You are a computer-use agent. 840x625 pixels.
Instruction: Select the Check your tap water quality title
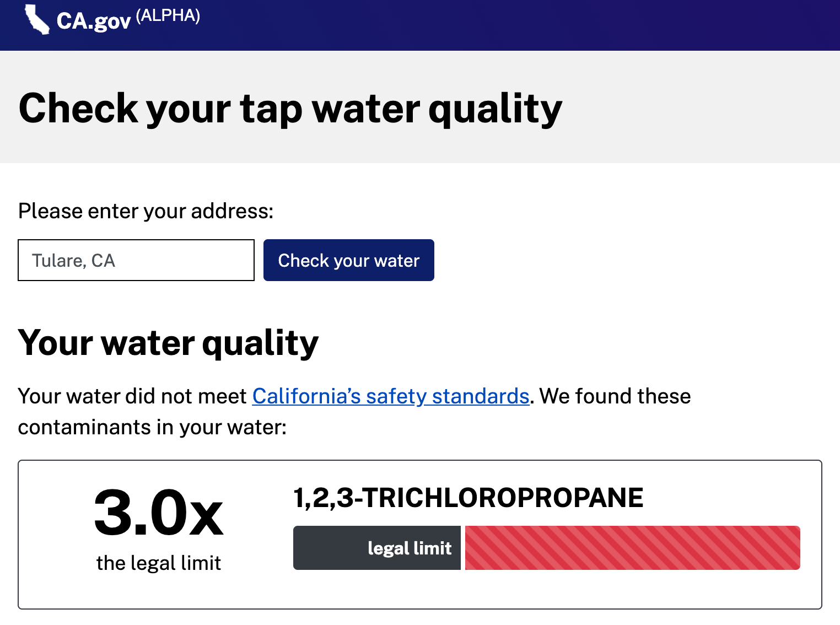click(290, 109)
